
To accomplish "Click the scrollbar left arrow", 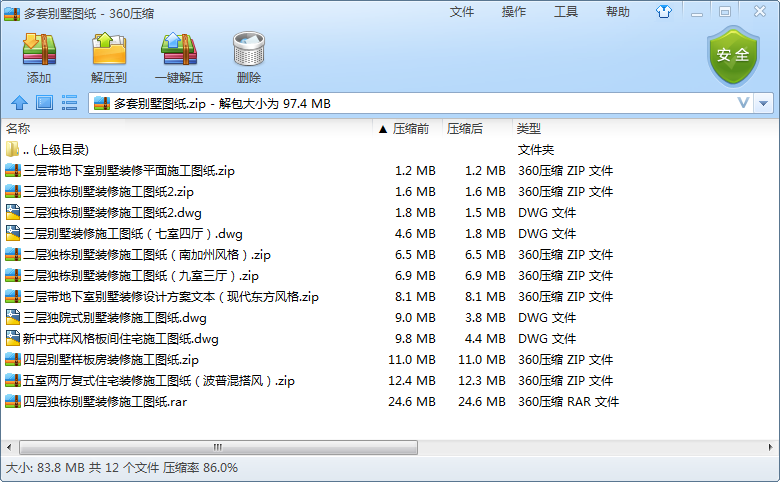I will point(9,447).
